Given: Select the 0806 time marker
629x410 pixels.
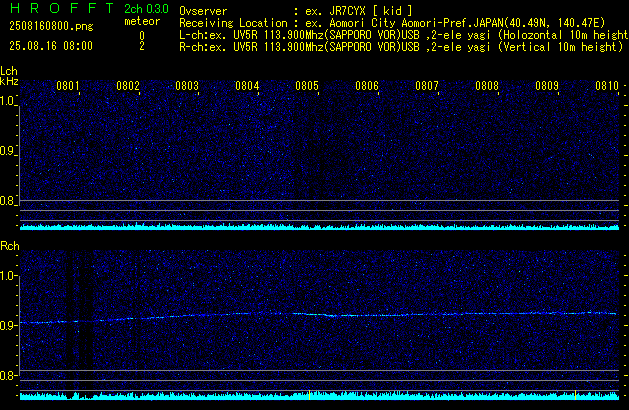Looking at the screenshot, I should click(x=367, y=86).
